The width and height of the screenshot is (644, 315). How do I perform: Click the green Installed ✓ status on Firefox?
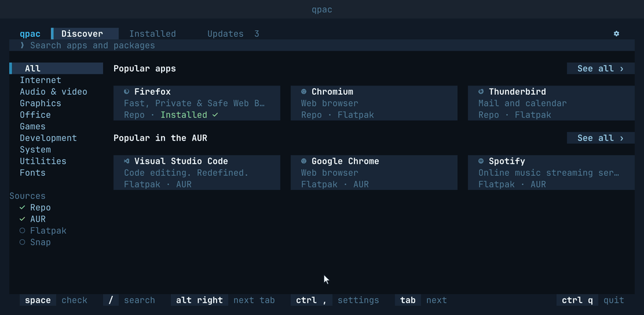pos(189,115)
